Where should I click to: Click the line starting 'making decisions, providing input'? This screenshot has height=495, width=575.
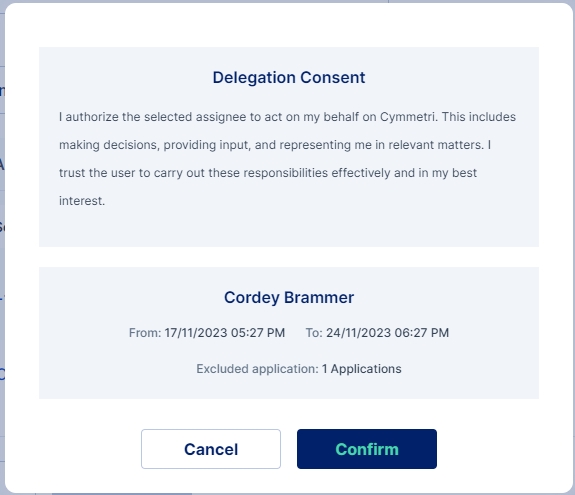tap(275, 145)
